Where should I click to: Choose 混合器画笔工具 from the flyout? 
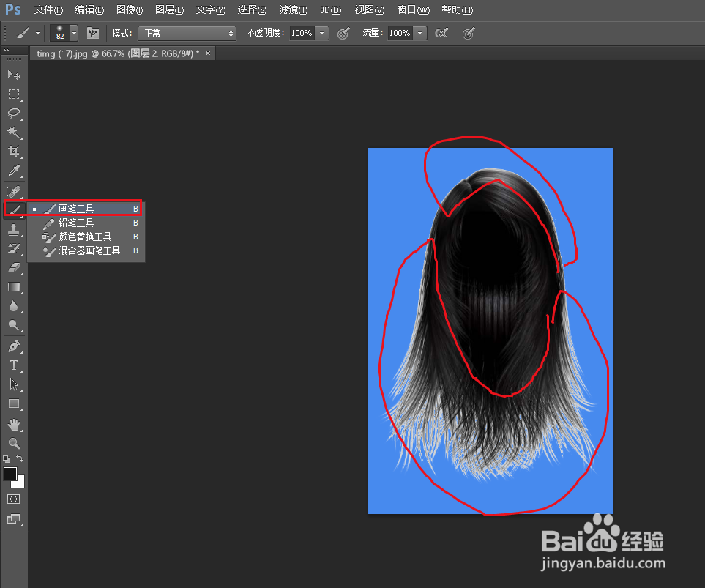[86, 250]
